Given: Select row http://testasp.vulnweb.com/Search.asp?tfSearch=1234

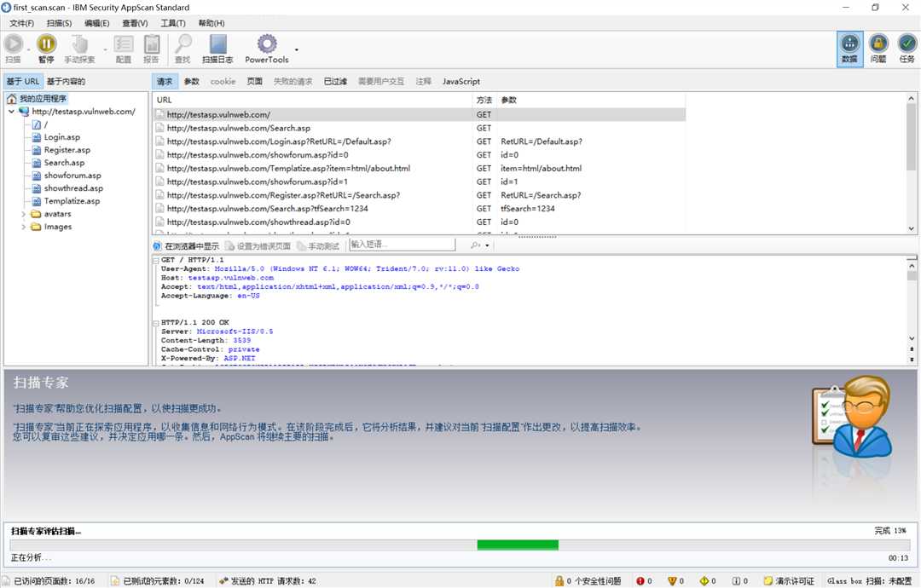Looking at the screenshot, I should tap(420, 209).
